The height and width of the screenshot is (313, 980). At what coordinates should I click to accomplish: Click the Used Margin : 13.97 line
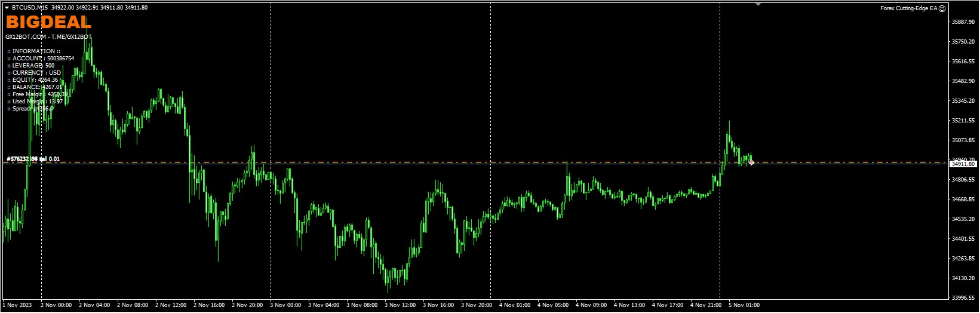coord(35,102)
